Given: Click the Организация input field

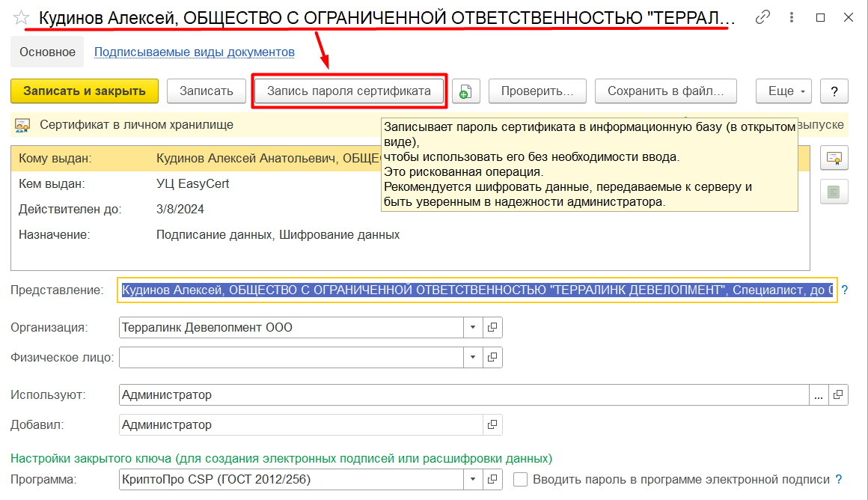Looking at the screenshot, I should (x=291, y=327).
